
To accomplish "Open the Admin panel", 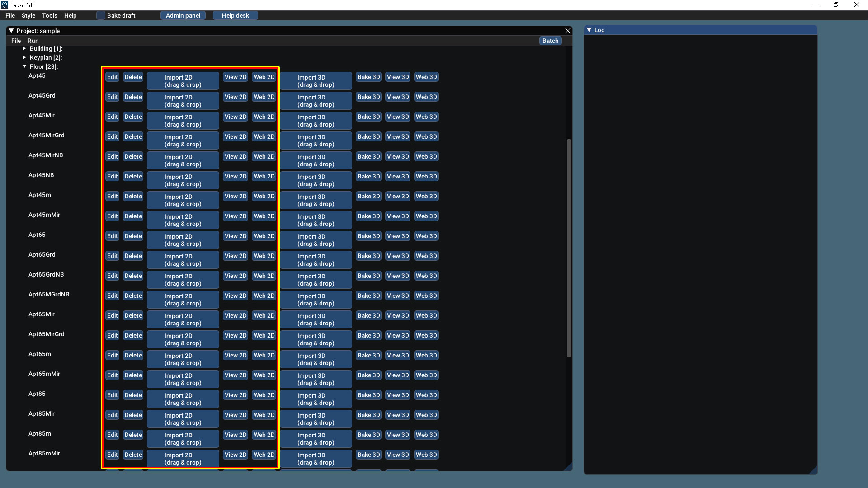I will tap(183, 15).
